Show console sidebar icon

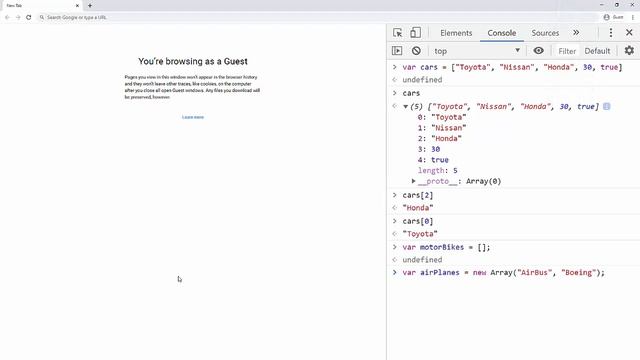pyautogui.click(x=397, y=51)
